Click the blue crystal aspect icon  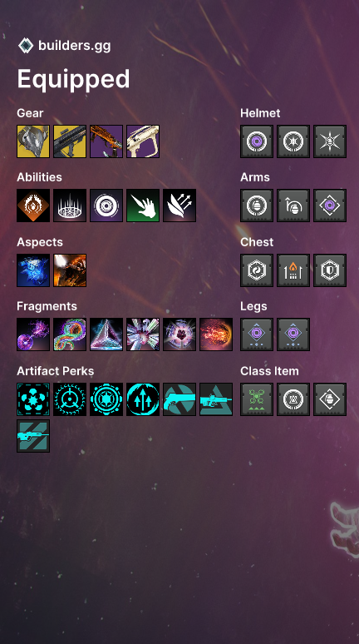click(x=33, y=270)
